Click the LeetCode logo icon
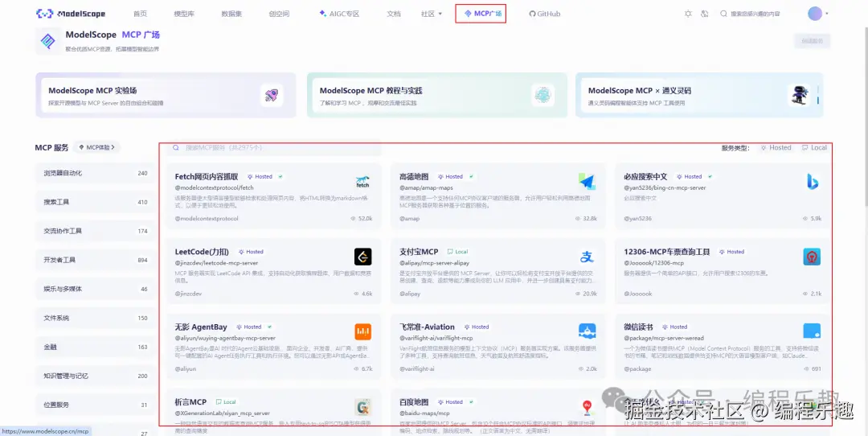This screenshot has width=868, height=436. (362, 257)
